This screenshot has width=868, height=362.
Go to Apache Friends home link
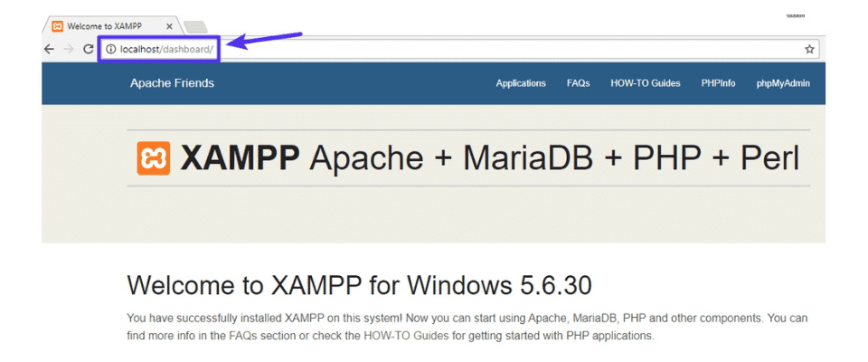172,83
